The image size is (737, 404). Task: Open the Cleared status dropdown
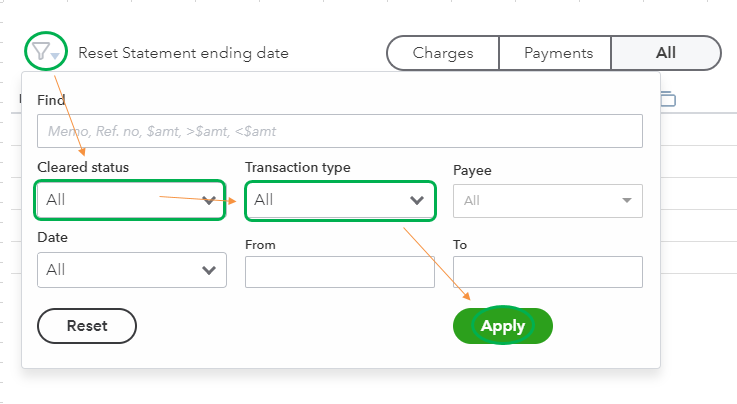coord(128,200)
